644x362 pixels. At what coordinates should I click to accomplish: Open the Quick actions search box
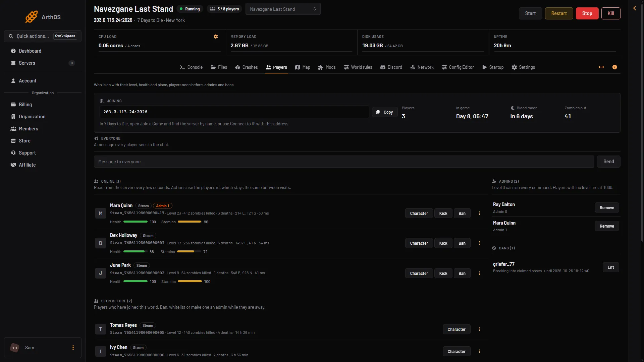click(43, 36)
